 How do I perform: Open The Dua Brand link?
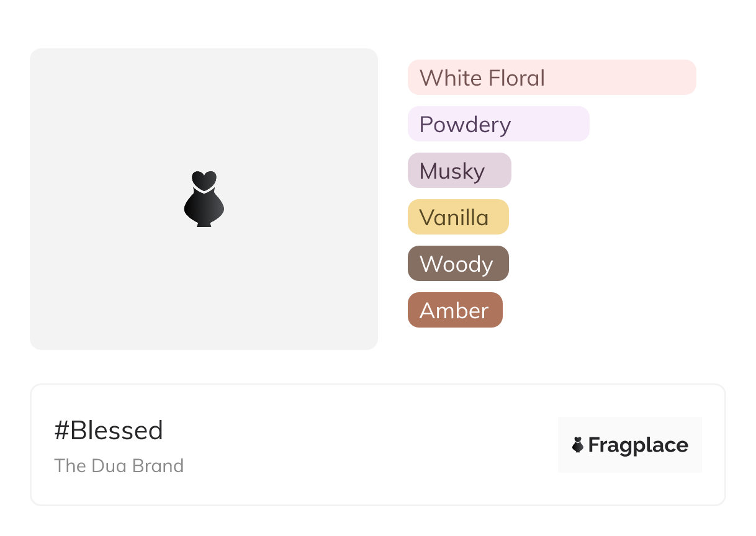pyautogui.click(x=119, y=465)
